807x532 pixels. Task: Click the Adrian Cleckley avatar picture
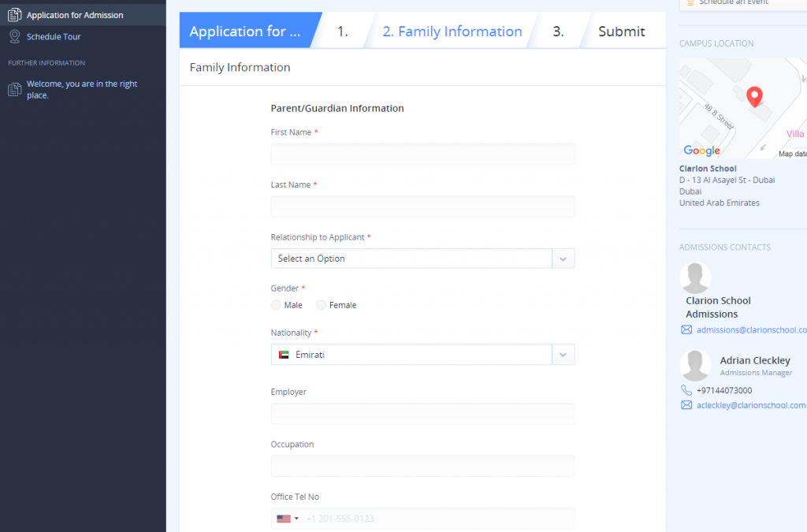click(695, 366)
